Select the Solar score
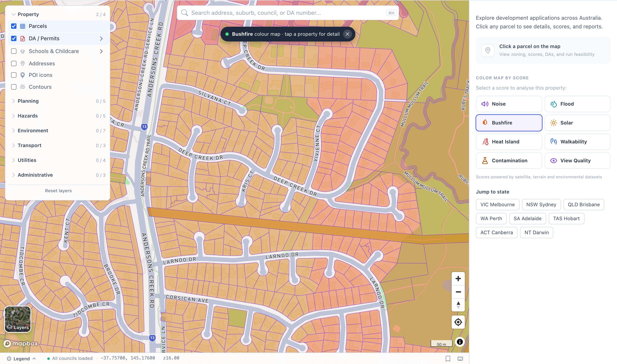The width and height of the screenshot is (617, 364). coord(577,123)
